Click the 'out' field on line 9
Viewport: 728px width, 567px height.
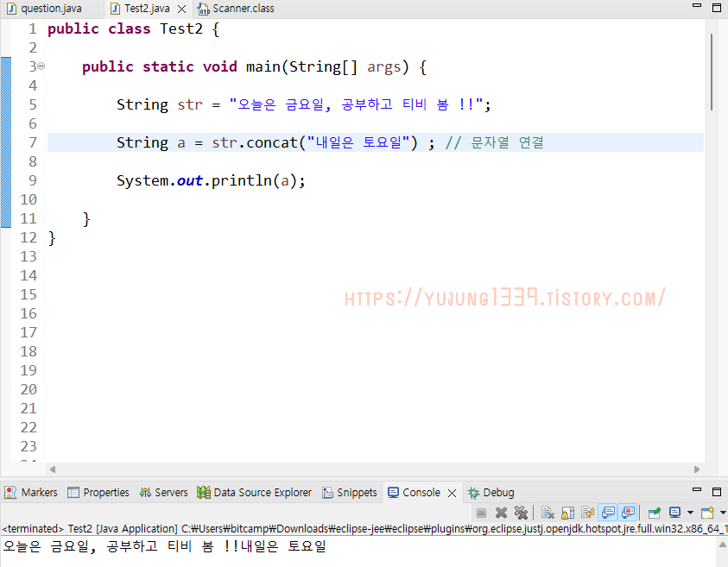coord(189,180)
